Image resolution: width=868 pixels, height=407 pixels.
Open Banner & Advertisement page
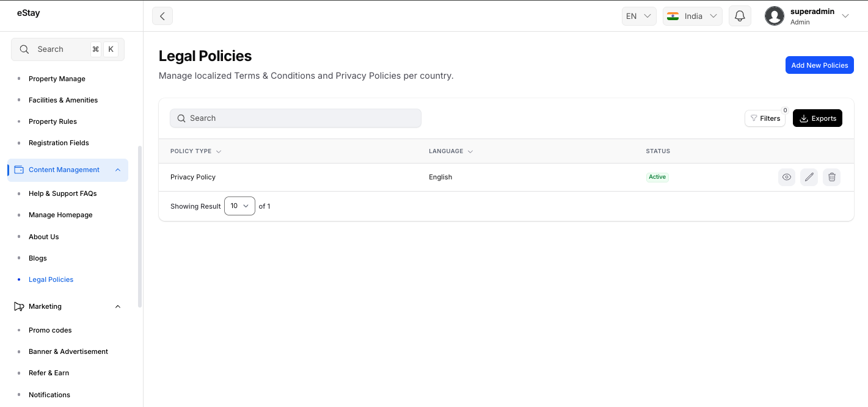[68, 351]
